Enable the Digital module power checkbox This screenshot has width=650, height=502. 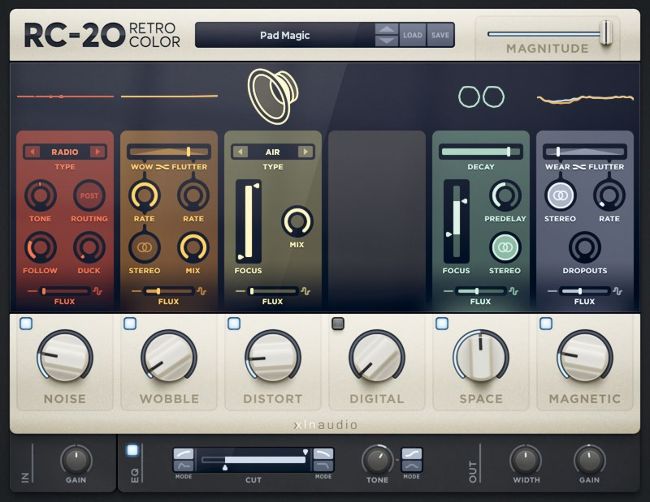(x=338, y=323)
